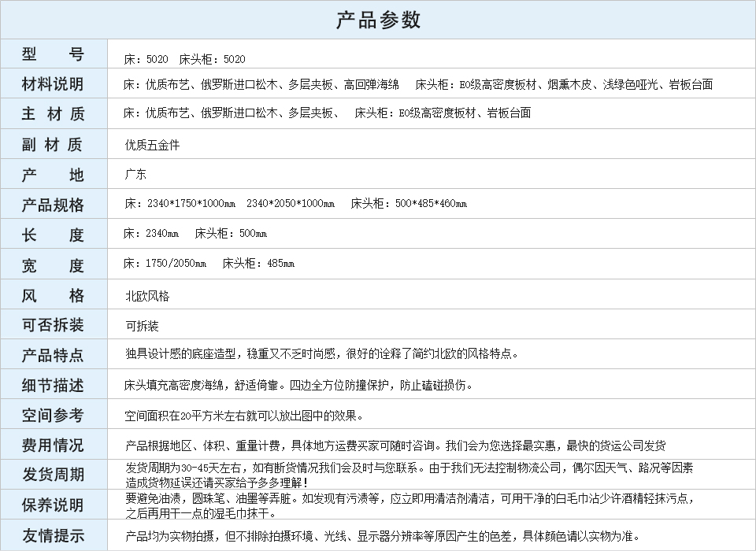Click the text 发货周期为30-45天左右

(x=409, y=475)
